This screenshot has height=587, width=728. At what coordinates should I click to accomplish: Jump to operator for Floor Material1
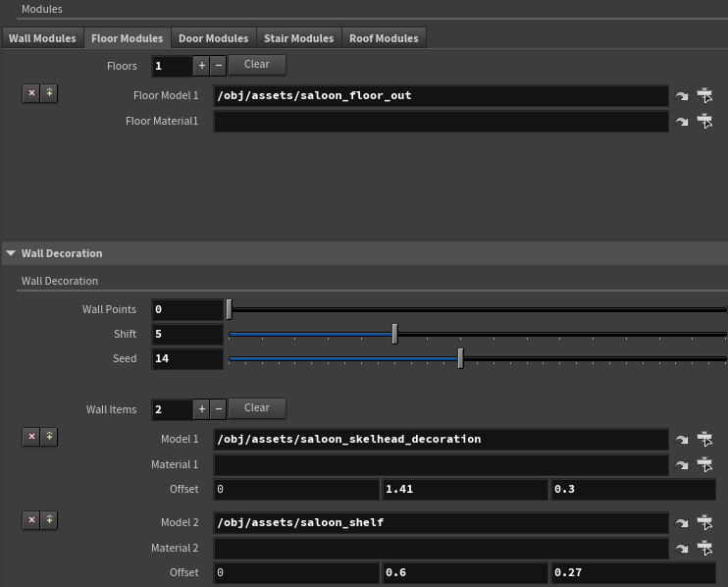[x=681, y=122]
